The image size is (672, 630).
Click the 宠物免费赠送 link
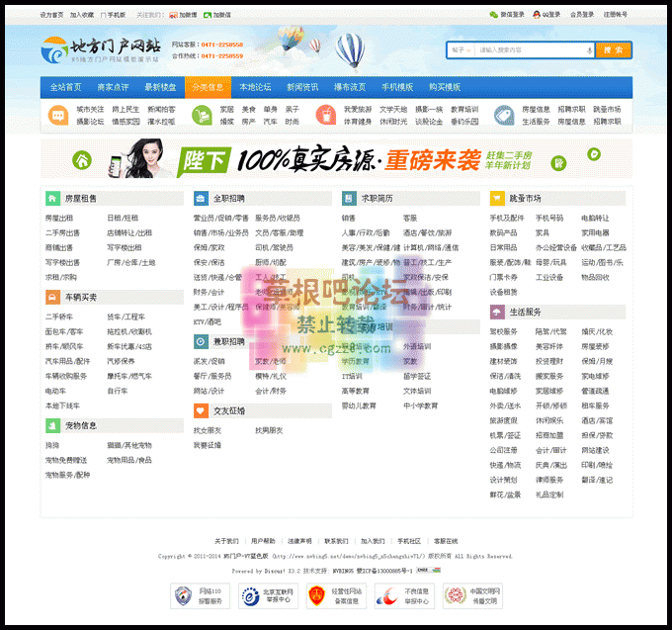(x=66, y=460)
